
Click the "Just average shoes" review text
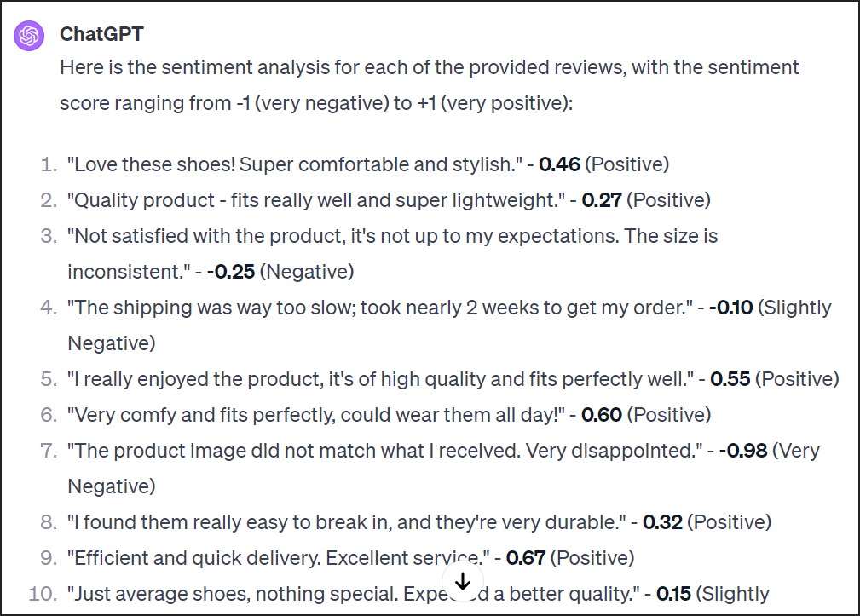coord(354,594)
